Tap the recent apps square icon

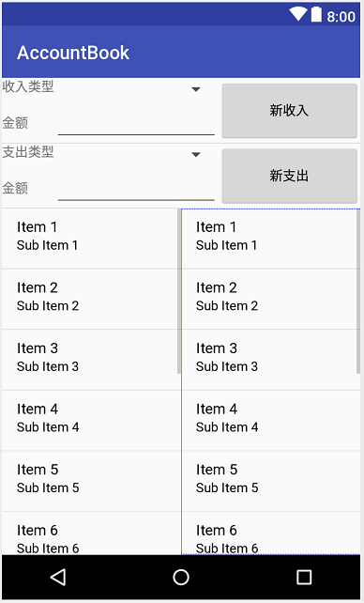tap(304, 577)
